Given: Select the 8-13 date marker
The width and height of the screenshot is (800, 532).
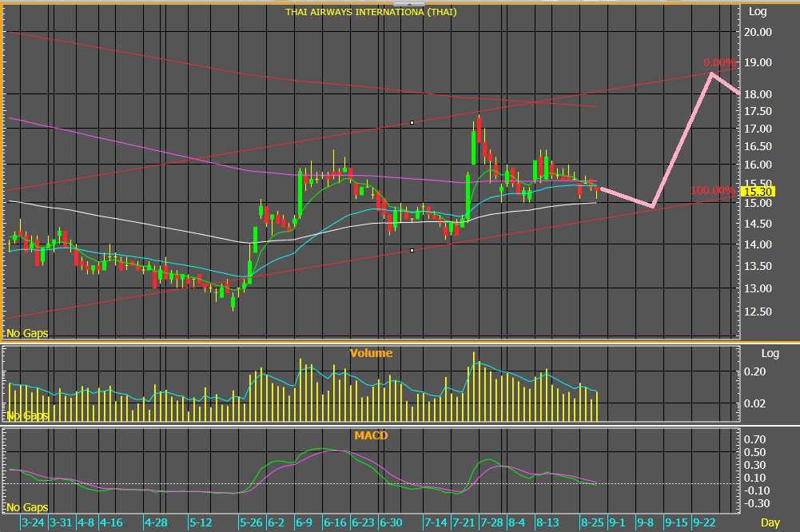Looking at the screenshot, I should tap(547, 523).
